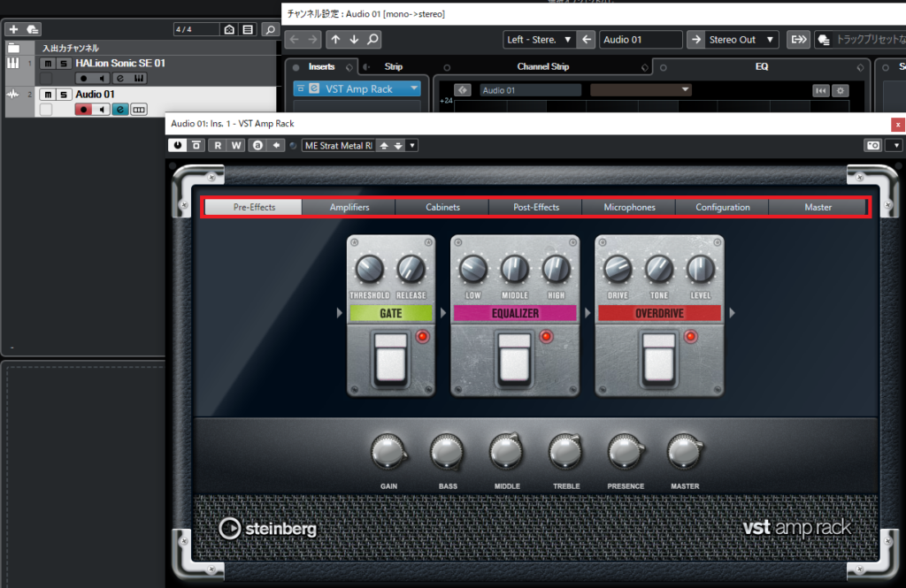
Task: Click the copy A to B arrow icon
Action: point(276,146)
